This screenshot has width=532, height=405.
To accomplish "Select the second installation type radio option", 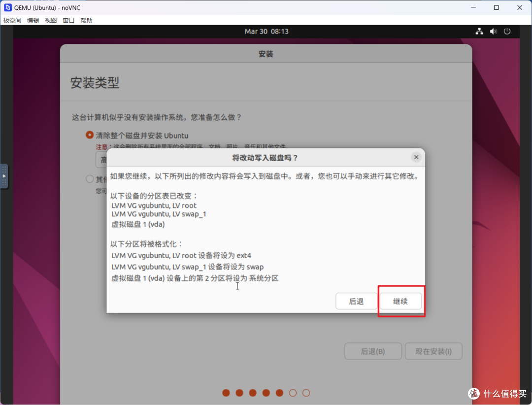I will click(x=90, y=179).
